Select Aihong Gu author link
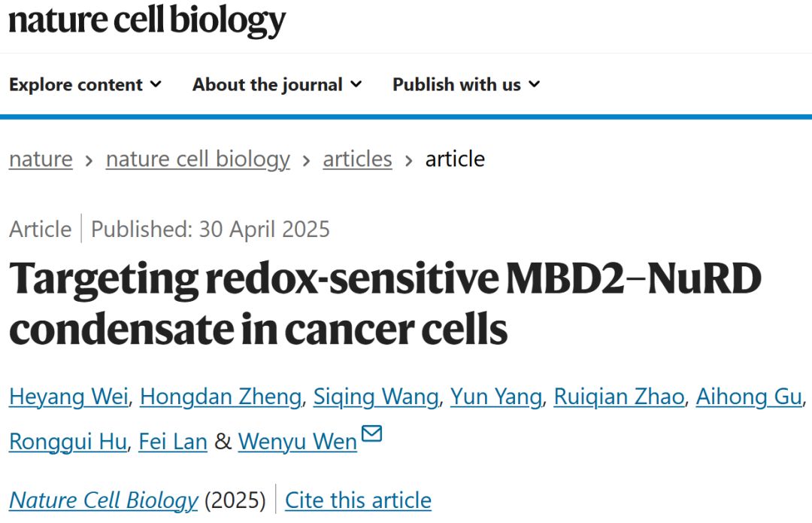 point(749,397)
